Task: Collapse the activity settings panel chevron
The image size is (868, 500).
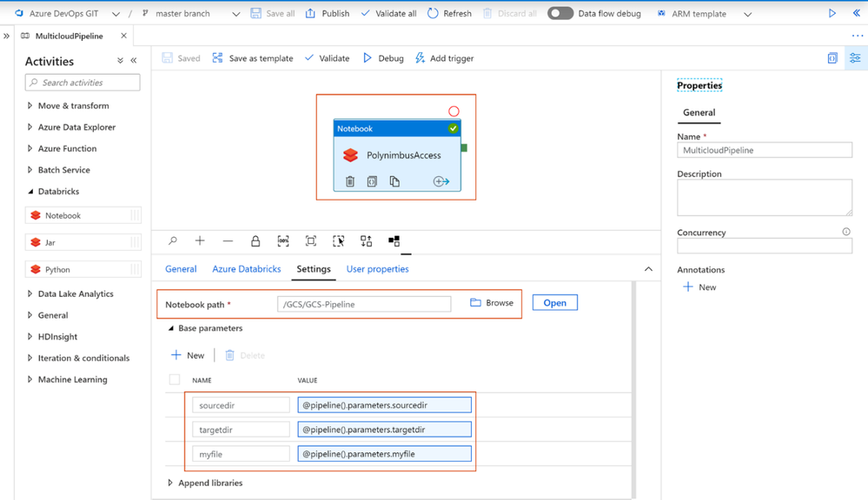Action: (648, 269)
